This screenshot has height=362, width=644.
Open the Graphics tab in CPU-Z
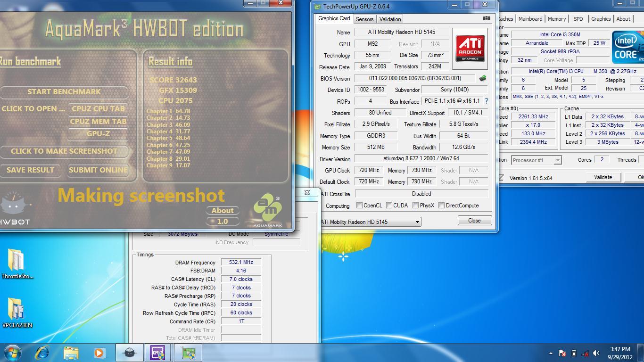point(601,19)
